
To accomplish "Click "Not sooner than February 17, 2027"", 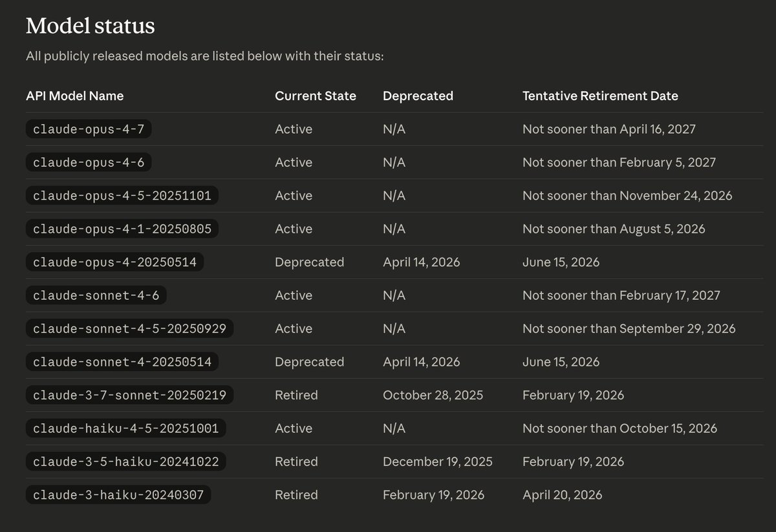I will (x=621, y=296).
